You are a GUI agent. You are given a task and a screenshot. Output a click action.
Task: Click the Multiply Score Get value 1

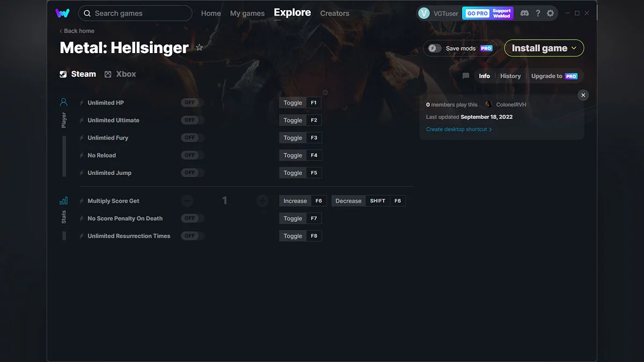(x=224, y=201)
